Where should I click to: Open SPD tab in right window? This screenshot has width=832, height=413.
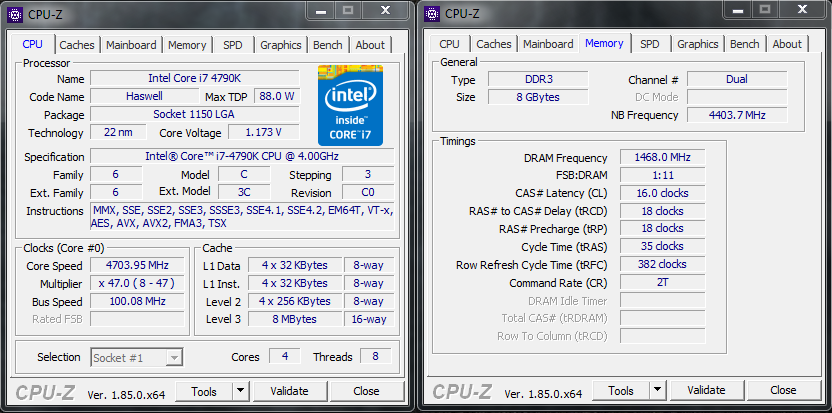[649, 44]
